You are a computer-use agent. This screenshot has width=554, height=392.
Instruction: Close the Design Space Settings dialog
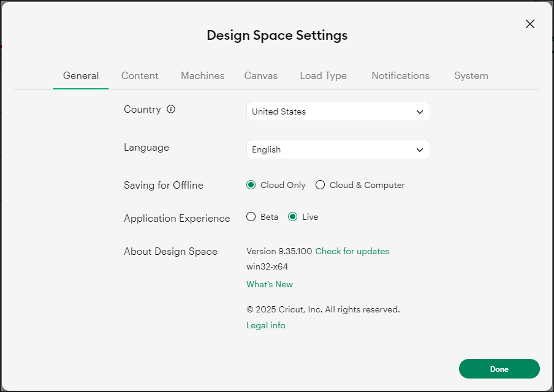pyautogui.click(x=529, y=24)
